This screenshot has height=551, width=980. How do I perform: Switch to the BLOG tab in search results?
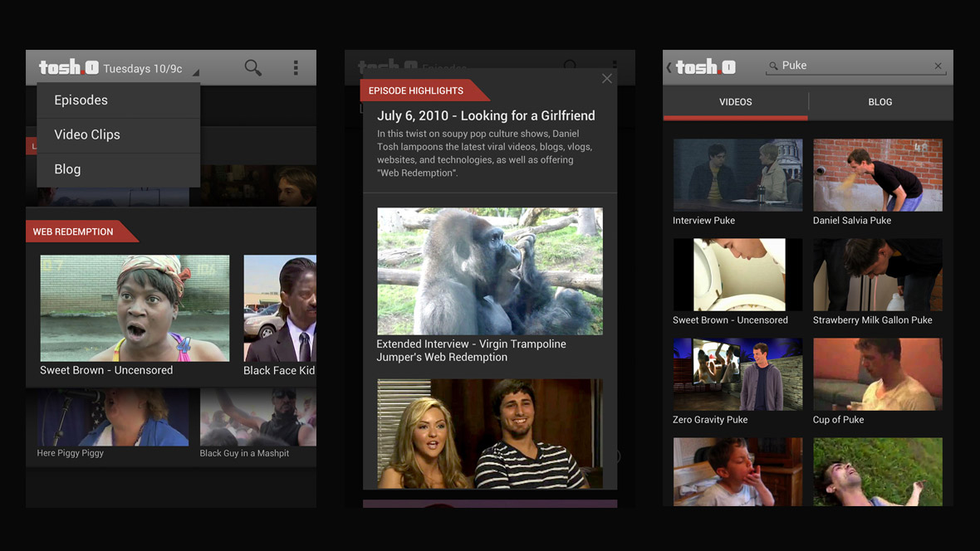[x=880, y=102]
